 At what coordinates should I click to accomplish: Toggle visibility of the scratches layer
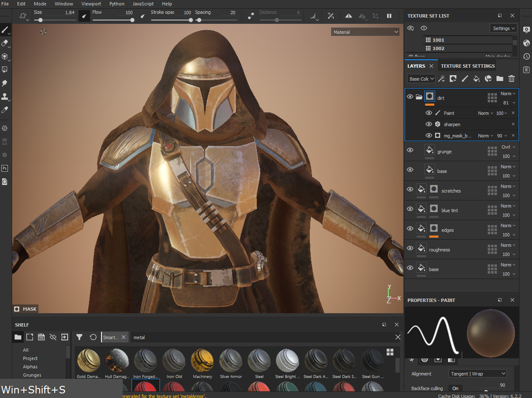coord(410,189)
